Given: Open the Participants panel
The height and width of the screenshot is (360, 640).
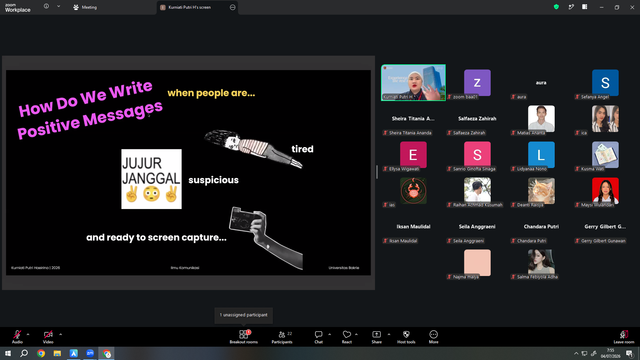Looking at the screenshot, I should (x=282, y=337).
